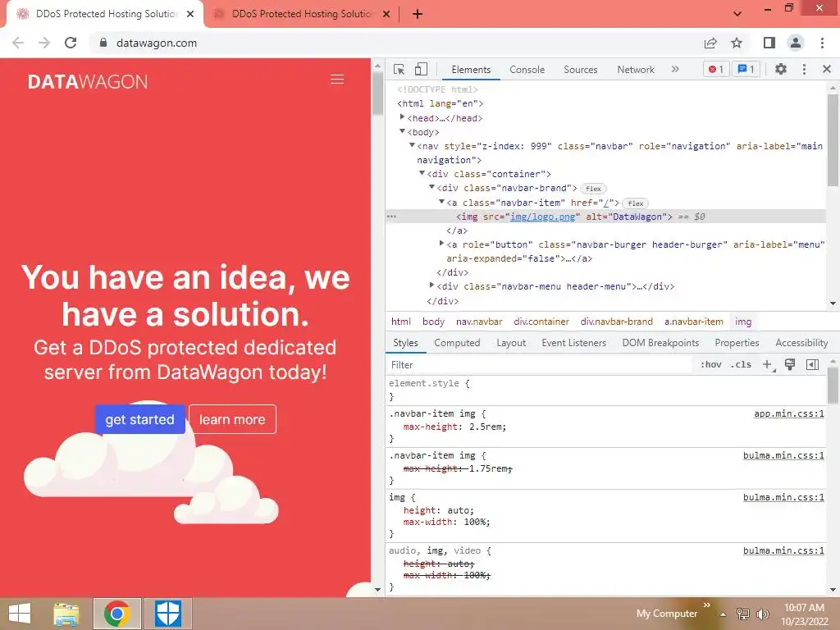Collapse the body element node
Screen dimensions: 840x630
(402, 131)
